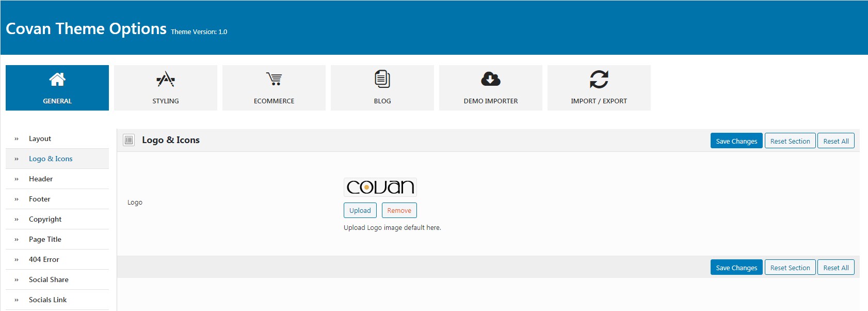
Task: Open the ECOMMERCE tab
Action: (x=274, y=88)
